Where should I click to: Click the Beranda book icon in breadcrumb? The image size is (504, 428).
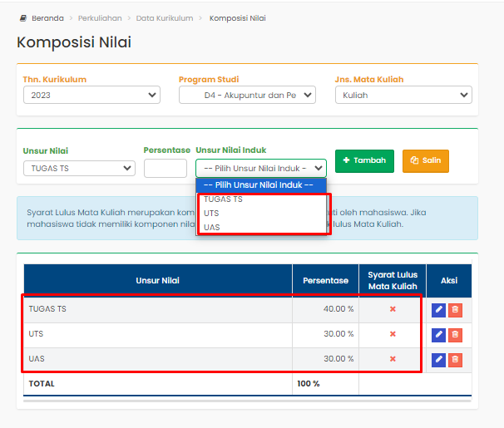[23, 18]
